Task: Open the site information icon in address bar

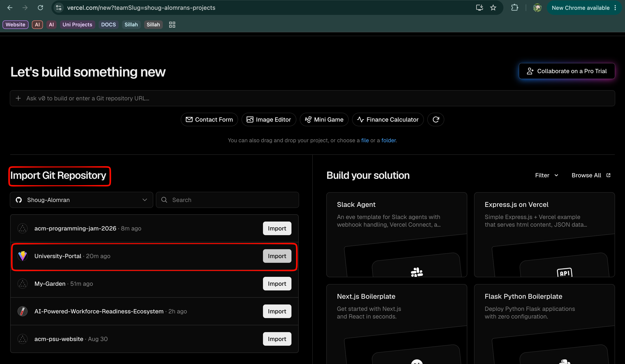Action: click(x=59, y=8)
